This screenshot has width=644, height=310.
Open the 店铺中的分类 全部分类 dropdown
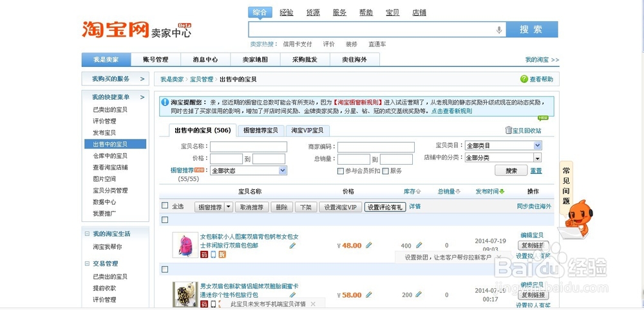tap(503, 158)
